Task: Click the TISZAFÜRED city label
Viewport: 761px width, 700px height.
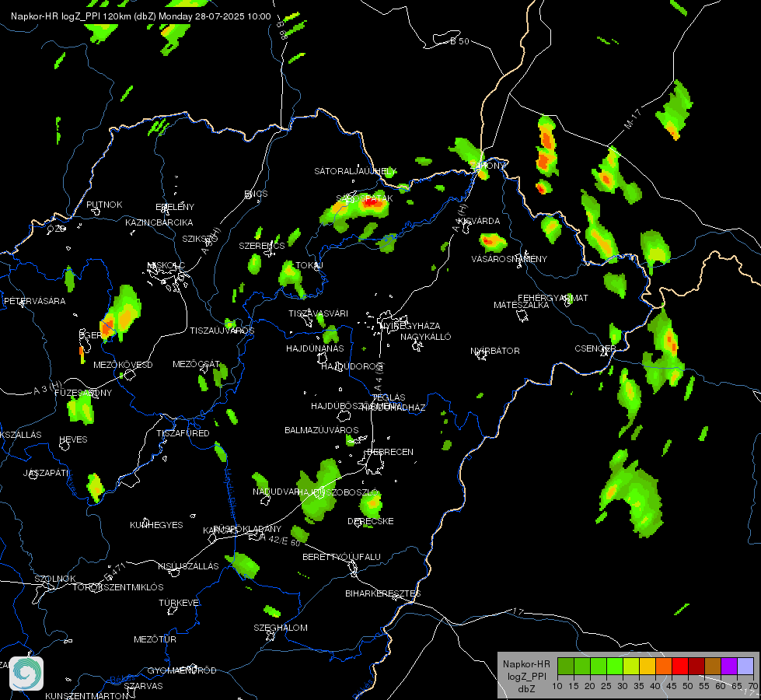Action: click(183, 432)
